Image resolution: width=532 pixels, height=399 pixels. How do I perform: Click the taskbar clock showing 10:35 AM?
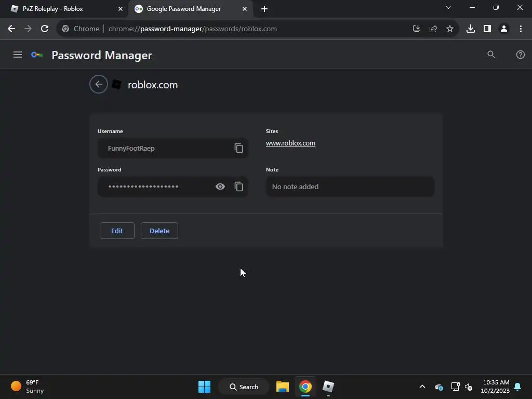(495, 387)
